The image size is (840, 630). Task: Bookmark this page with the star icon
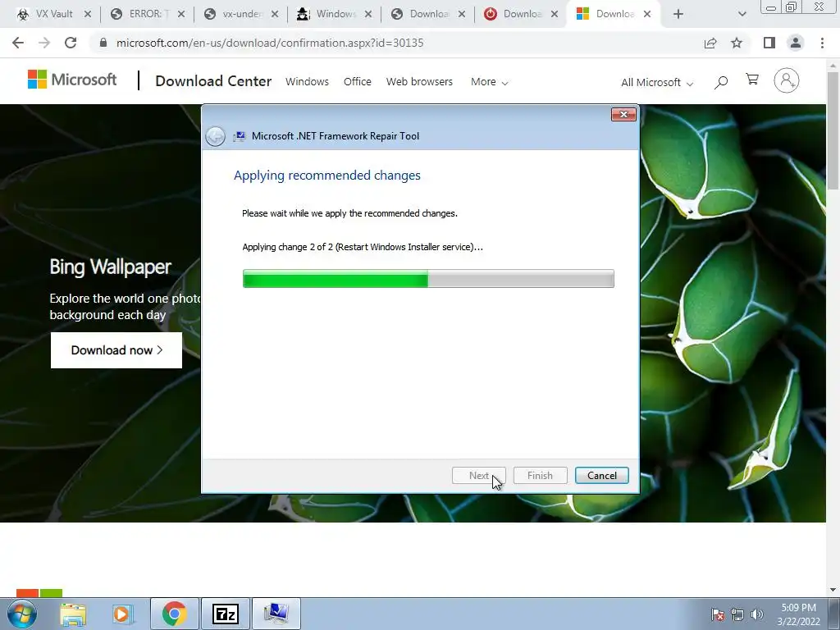[737, 43]
